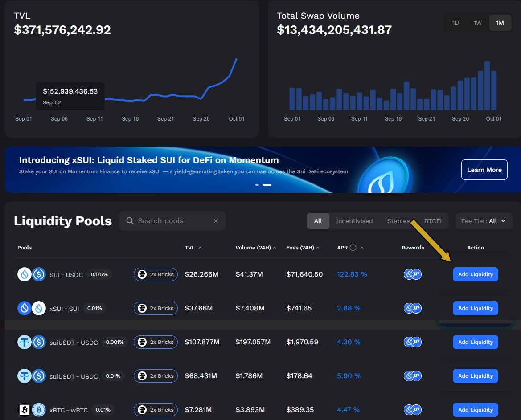Click the Tether icon in suiUSDT – USDC $68.431M row
The width and height of the screenshot is (521, 420).
[24, 376]
